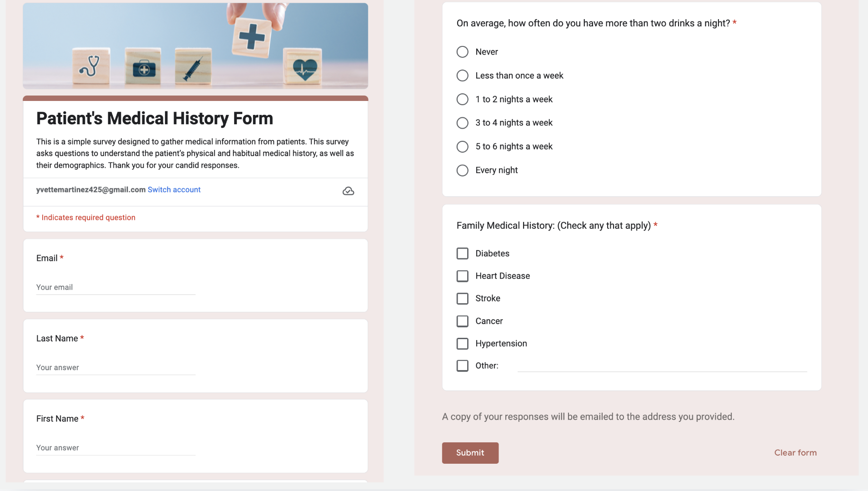The image size is (868, 491).
Task: Select the Every night radio button
Action: point(462,170)
